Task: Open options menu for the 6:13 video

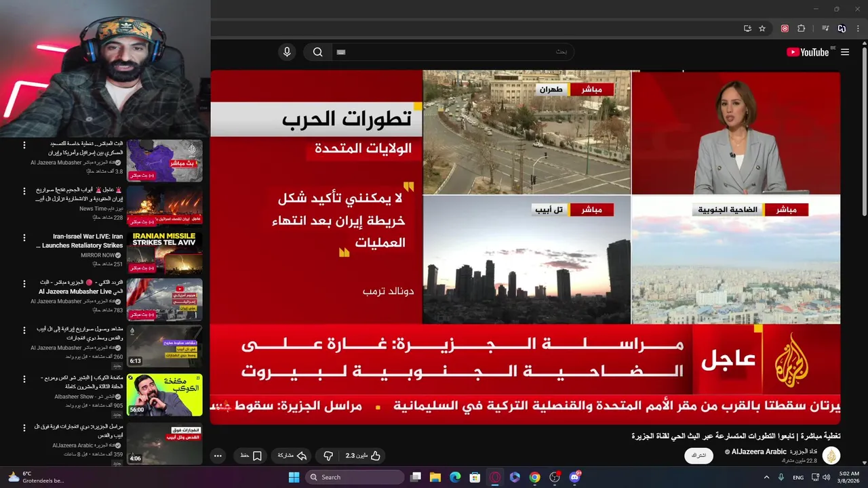Action: tap(24, 330)
